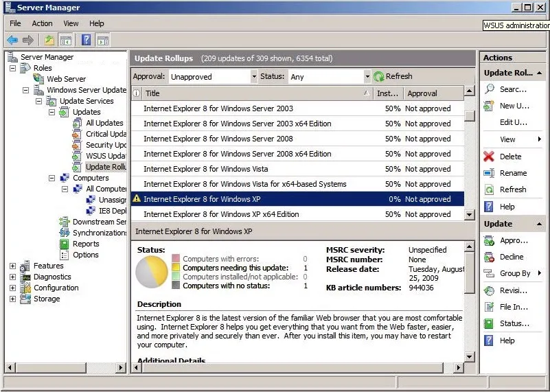Click the Up One Level folder icon

coord(49,40)
